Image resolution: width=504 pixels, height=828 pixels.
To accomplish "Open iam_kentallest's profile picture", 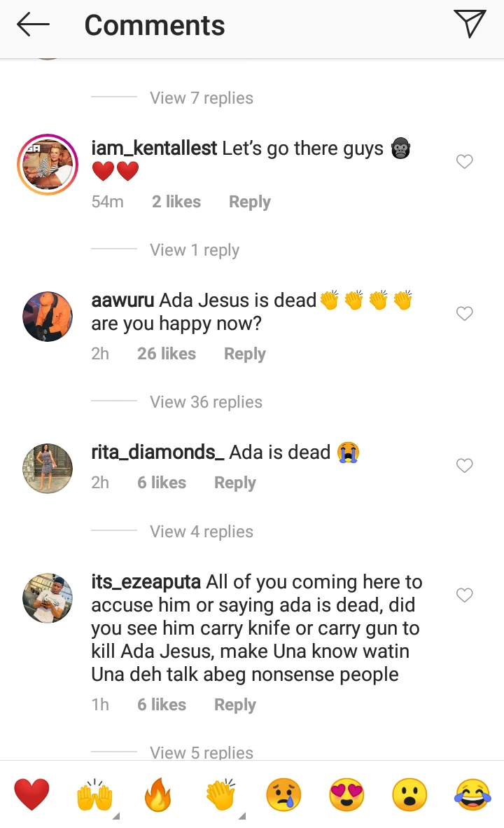I will pyautogui.click(x=47, y=165).
